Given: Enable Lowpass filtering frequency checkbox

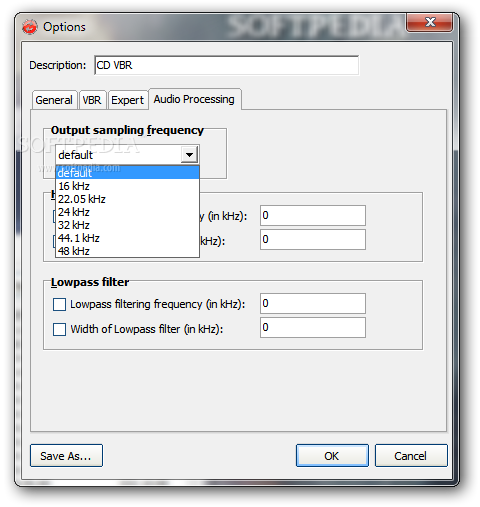Looking at the screenshot, I should (x=59, y=304).
